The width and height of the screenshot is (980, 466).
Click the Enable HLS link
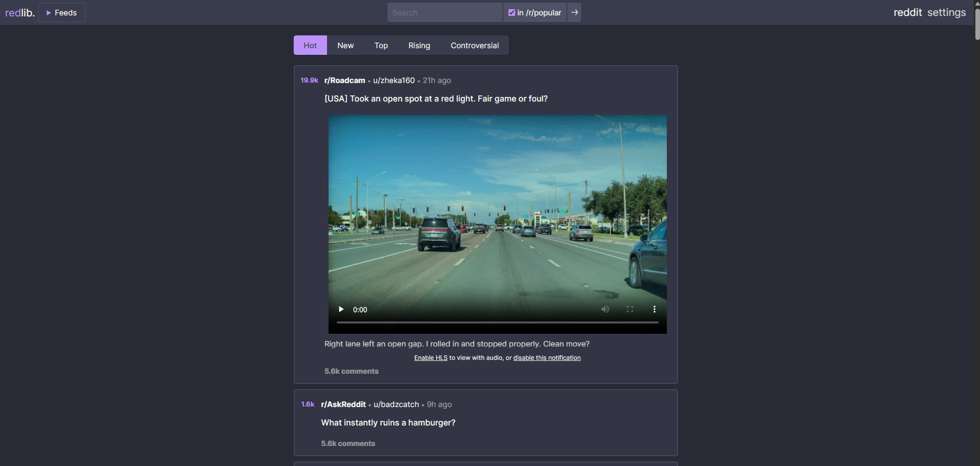(431, 358)
